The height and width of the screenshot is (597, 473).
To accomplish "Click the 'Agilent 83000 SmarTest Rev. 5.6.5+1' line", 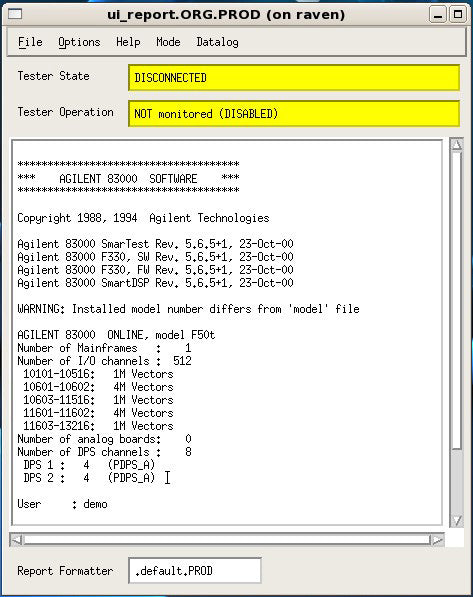I will [x=155, y=244].
